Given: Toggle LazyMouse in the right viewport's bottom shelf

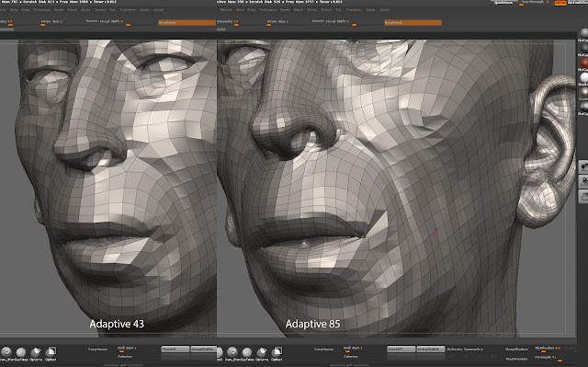Looking at the screenshot, I should (x=323, y=349).
